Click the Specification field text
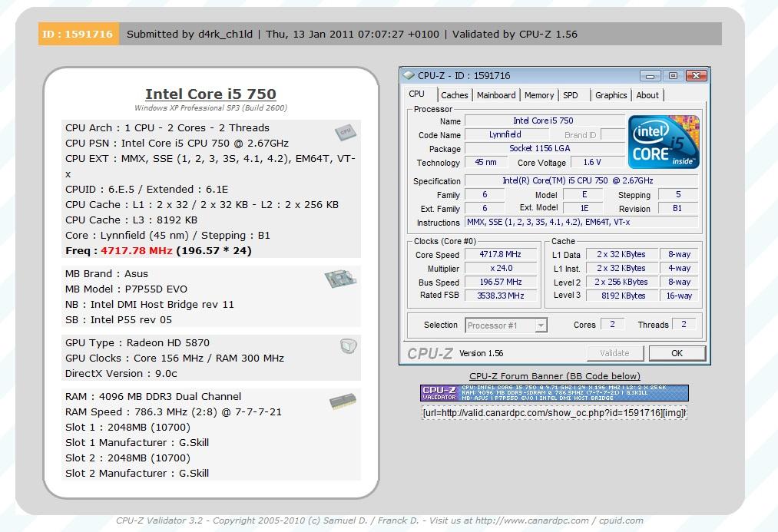The width and height of the screenshot is (778, 532). (581, 180)
